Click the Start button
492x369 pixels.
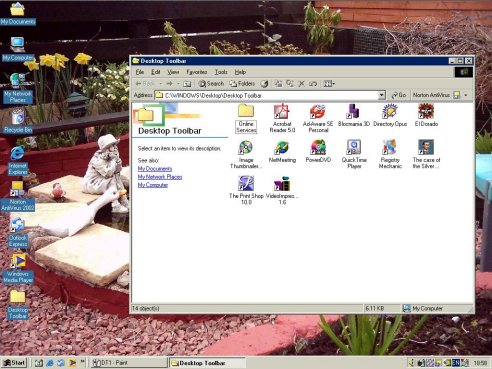pos(14,363)
